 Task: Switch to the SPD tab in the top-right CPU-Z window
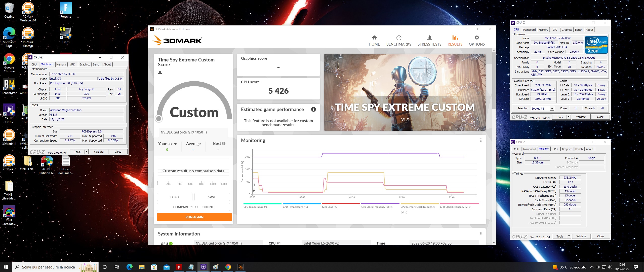pyautogui.click(x=555, y=30)
